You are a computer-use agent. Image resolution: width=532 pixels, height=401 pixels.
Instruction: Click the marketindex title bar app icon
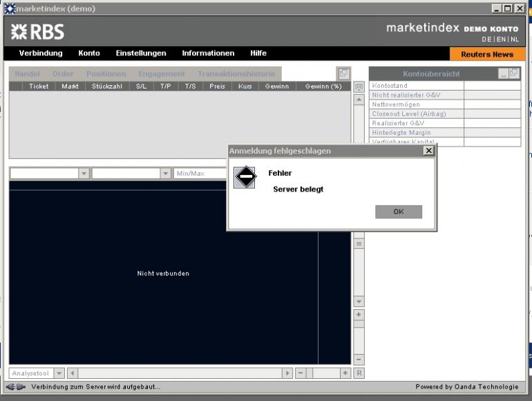coord(10,8)
